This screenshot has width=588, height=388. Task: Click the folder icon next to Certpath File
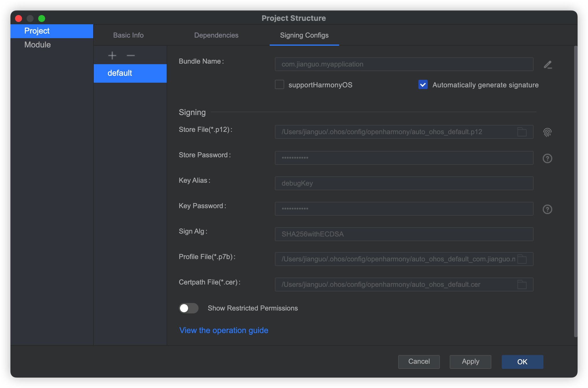523,284
